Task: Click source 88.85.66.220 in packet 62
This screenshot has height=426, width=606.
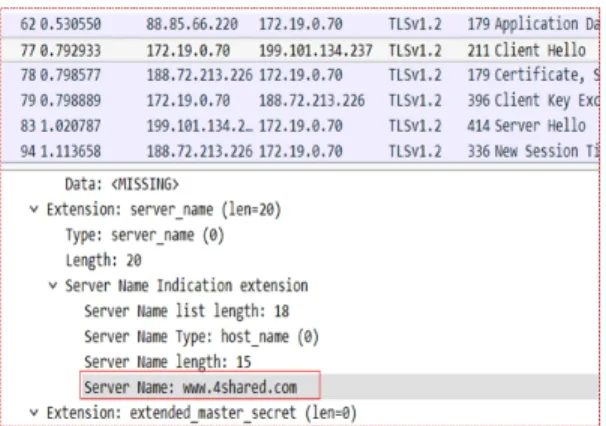Action: [x=192, y=24]
